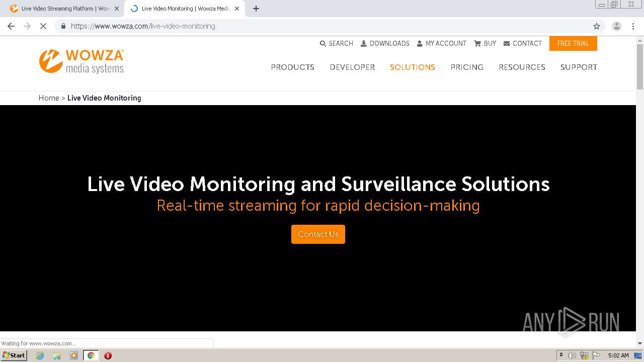Click the Live Video Monitoring breadcrumb text
Image resolution: width=644 pixels, height=362 pixels.
[x=104, y=98]
